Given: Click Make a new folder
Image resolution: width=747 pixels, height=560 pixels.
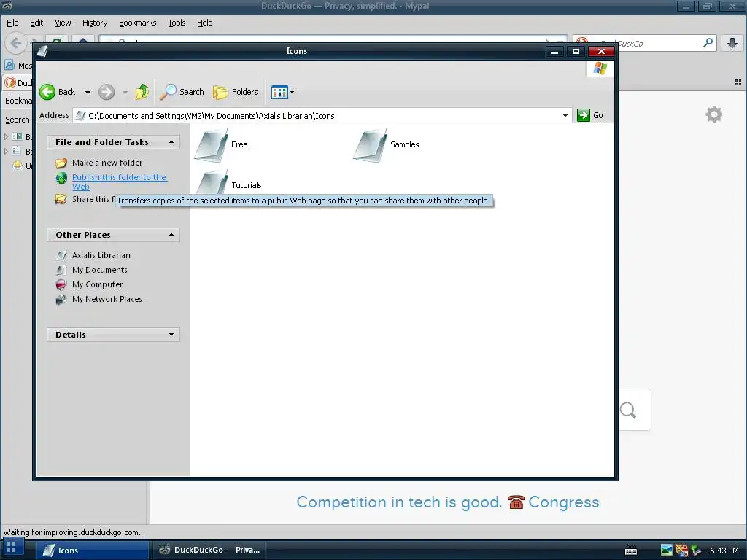Looking at the screenshot, I should point(107,163).
